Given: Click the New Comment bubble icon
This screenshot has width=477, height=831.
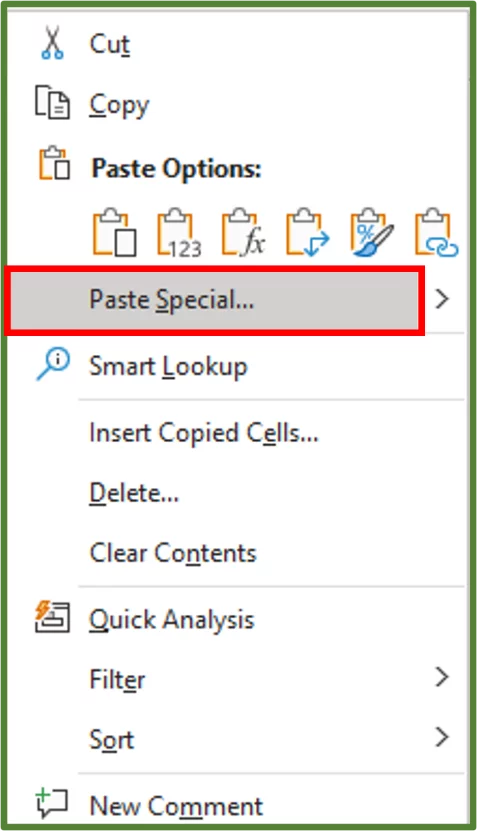Looking at the screenshot, I should pos(51,803).
